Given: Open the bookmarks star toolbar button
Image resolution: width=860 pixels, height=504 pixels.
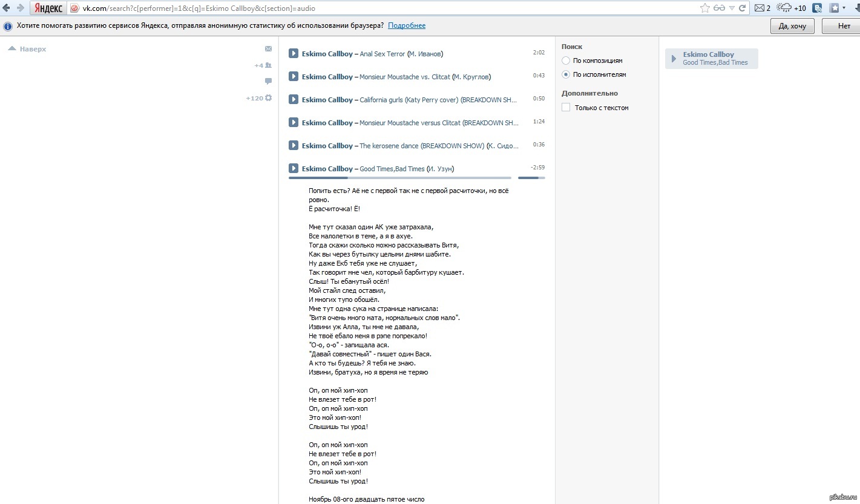Looking at the screenshot, I should [x=835, y=8].
